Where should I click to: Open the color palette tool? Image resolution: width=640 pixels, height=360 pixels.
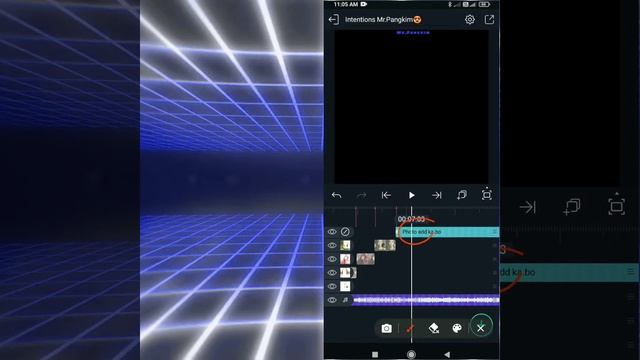[457, 328]
